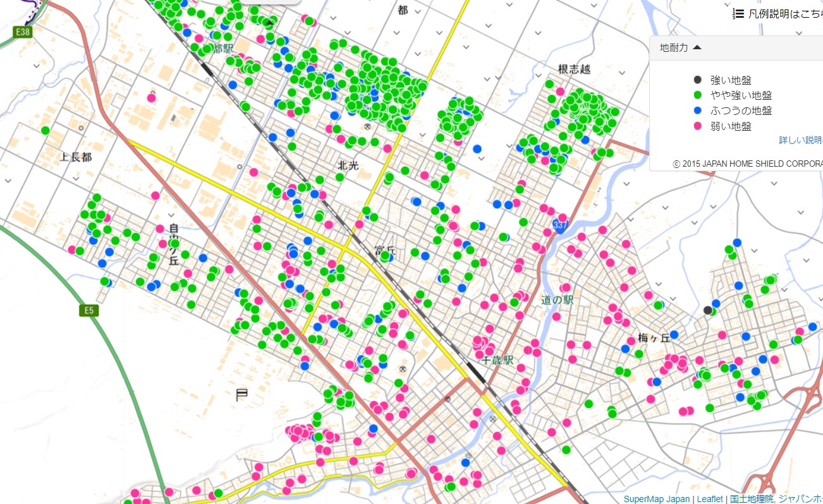Click the single black strong-ground marker near 梅ヶ丘
The height and width of the screenshot is (504, 823).
point(707,310)
